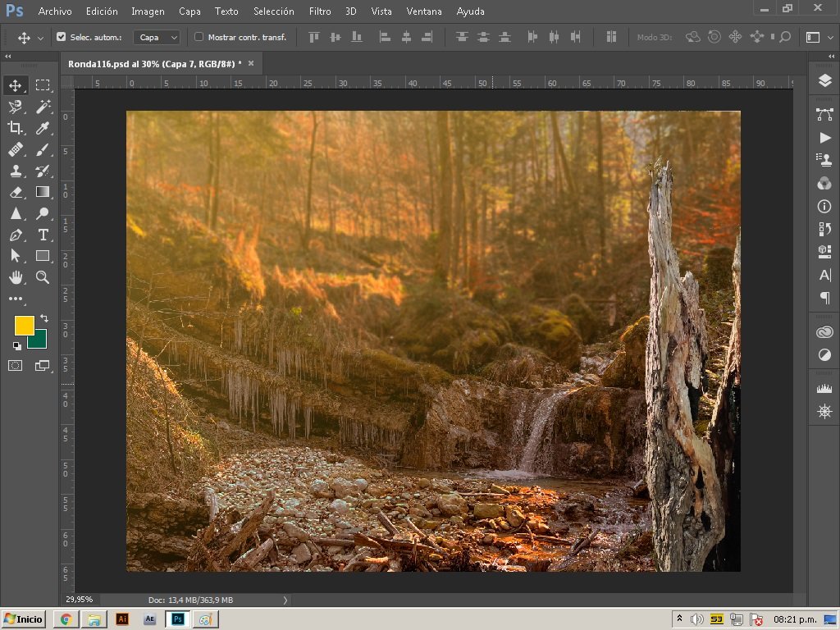The image size is (840, 630).
Task: Open After Effects from the taskbar
Action: click(149, 619)
